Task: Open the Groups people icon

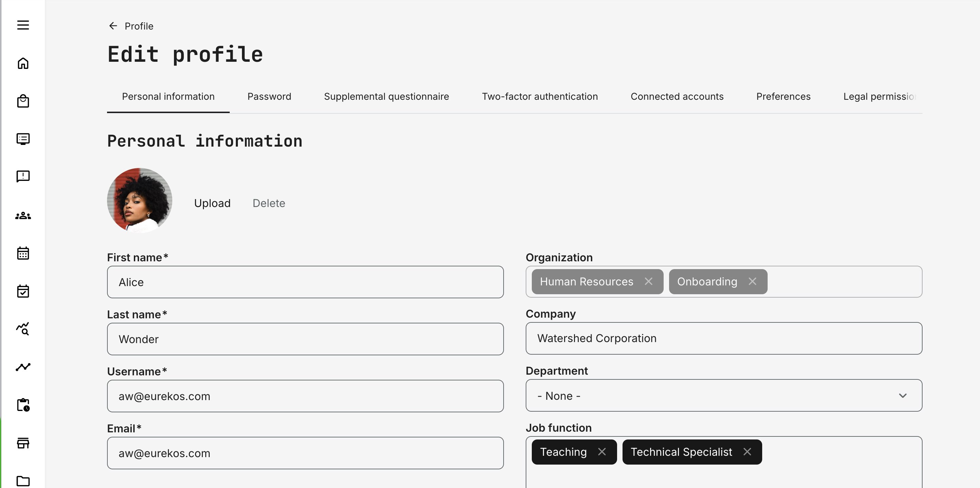Action: (x=23, y=215)
